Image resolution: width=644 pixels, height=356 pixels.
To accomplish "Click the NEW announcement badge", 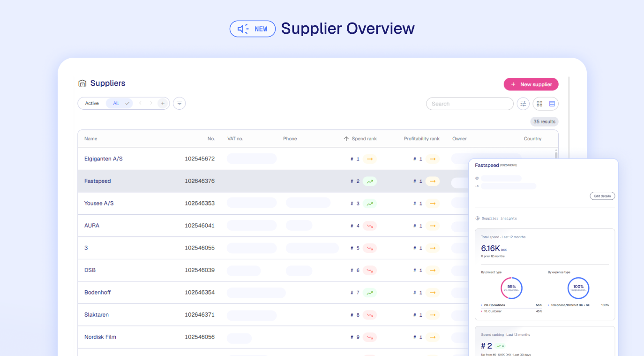I will (x=253, y=29).
